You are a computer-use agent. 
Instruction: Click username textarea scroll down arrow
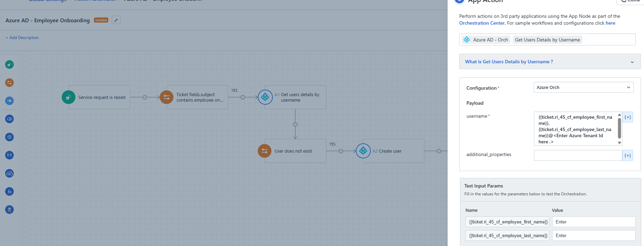coord(619,143)
